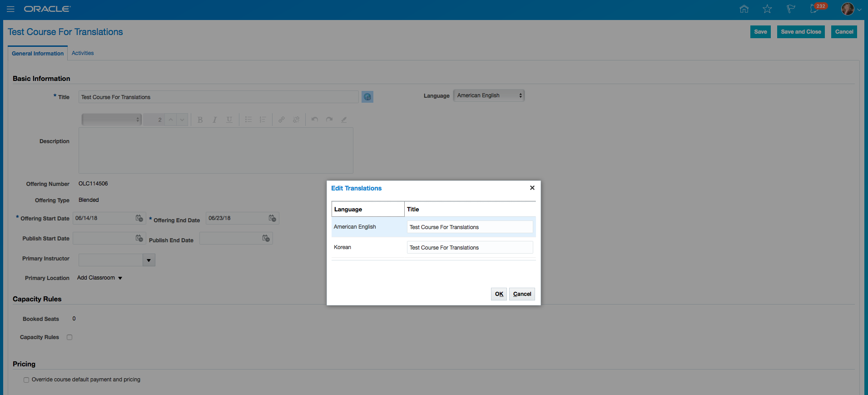The width and height of the screenshot is (868, 395).
Task: Open the navigation hamburger menu
Action: click(x=10, y=9)
